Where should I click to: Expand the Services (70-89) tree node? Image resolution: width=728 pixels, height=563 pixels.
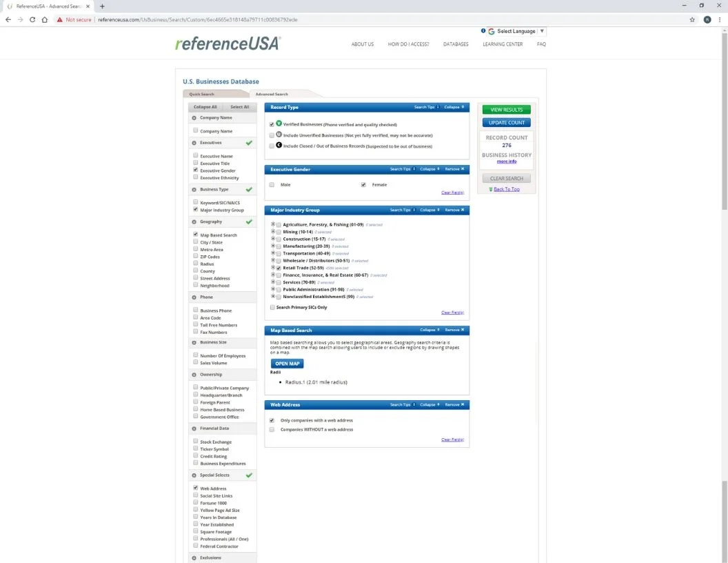click(273, 282)
